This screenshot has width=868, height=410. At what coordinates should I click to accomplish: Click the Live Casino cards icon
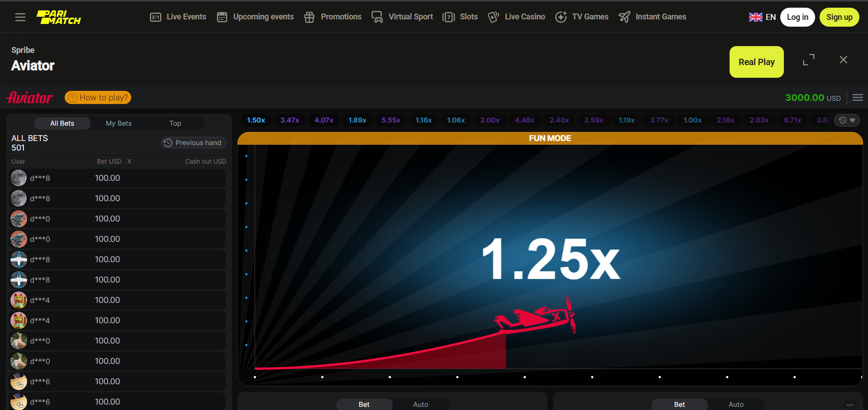pyautogui.click(x=493, y=17)
